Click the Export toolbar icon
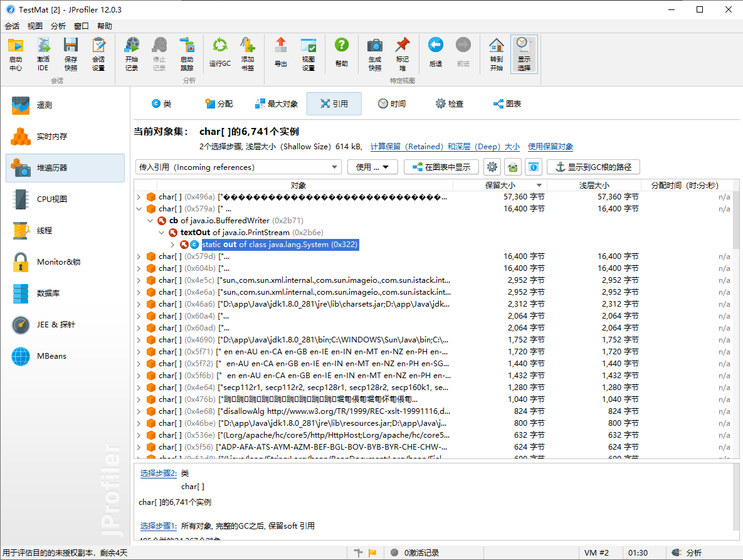Viewport: 743px width, 560px height. coord(281,52)
